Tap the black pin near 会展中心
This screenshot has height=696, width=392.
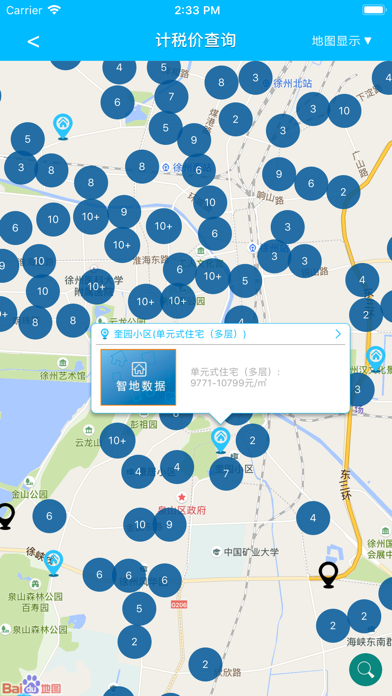(x=329, y=575)
